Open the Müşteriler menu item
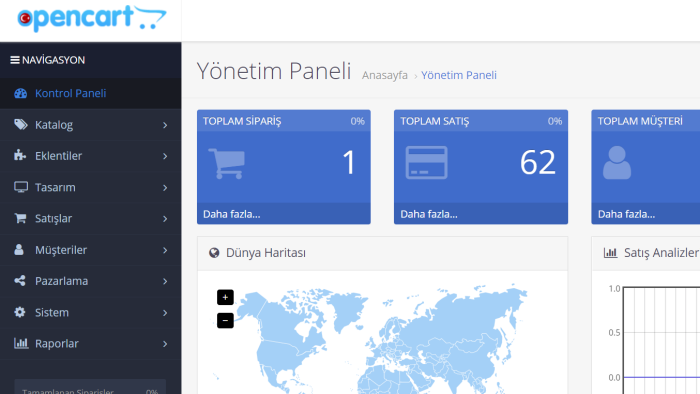Image resolution: width=700 pixels, height=394 pixels. pos(91,250)
